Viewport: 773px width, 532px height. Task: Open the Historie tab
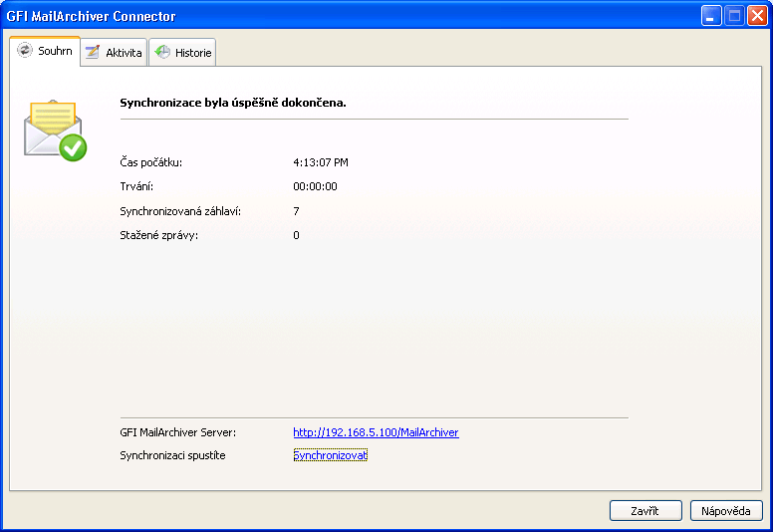point(182,52)
